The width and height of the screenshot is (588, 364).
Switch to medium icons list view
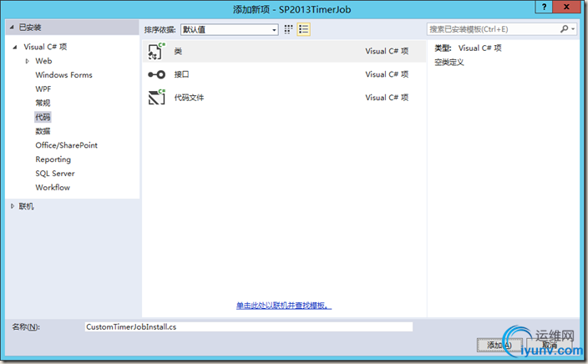(303, 29)
